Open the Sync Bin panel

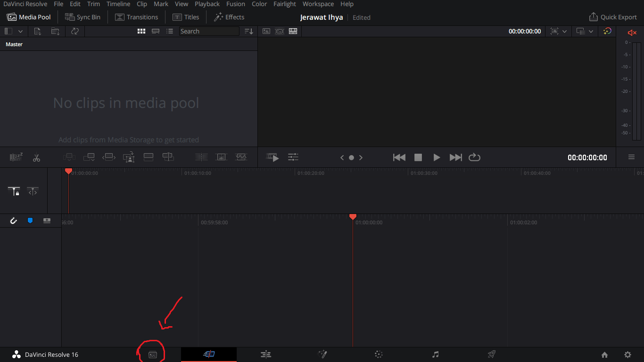(x=83, y=17)
